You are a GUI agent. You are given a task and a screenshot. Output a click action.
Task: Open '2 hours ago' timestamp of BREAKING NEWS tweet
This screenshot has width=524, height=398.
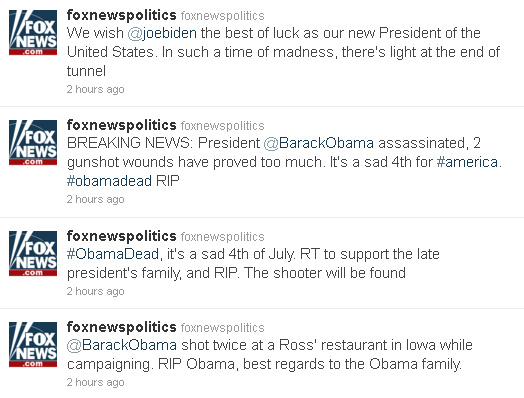96,200
